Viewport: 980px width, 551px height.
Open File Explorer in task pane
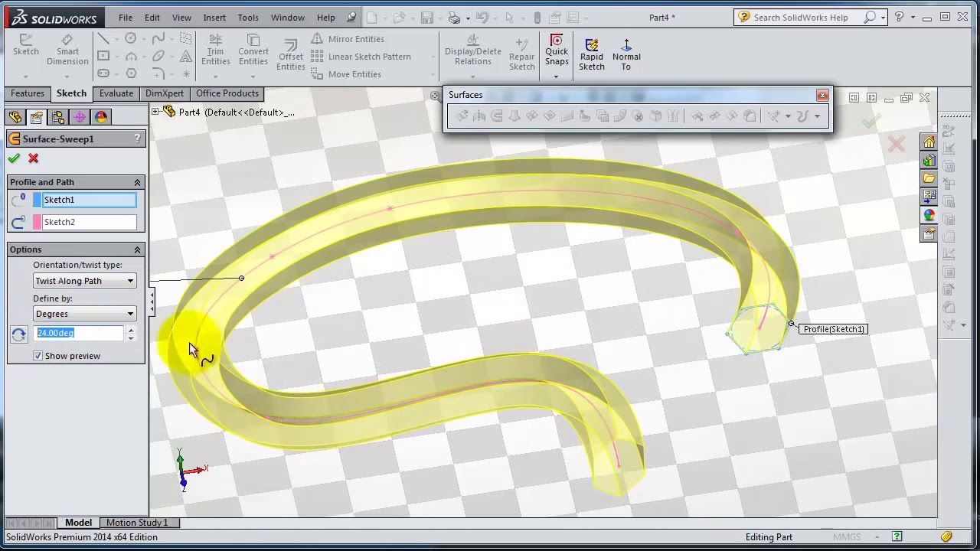[x=929, y=179]
